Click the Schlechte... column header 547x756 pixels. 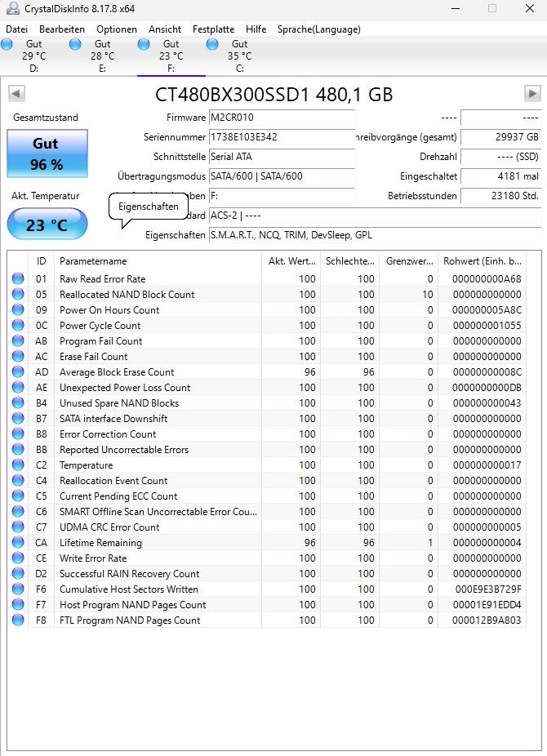[350, 260]
